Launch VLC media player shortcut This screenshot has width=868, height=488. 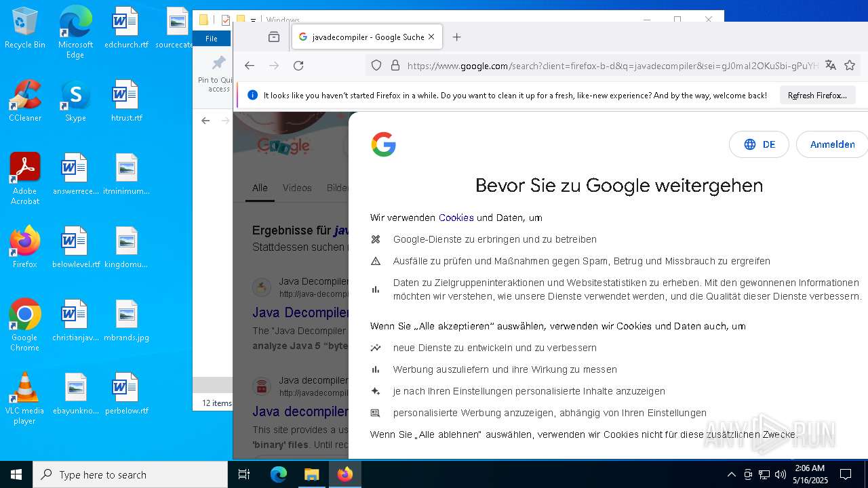[x=25, y=399]
